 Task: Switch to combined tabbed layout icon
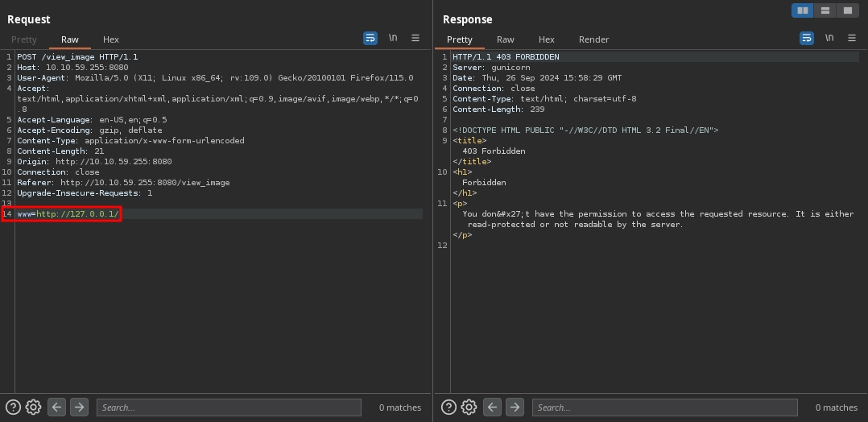click(x=847, y=10)
